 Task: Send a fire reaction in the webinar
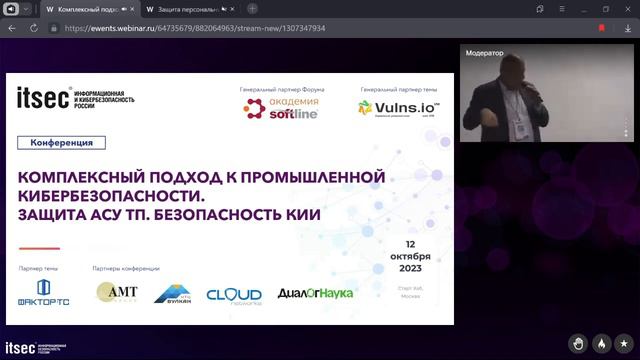click(602, 344)
